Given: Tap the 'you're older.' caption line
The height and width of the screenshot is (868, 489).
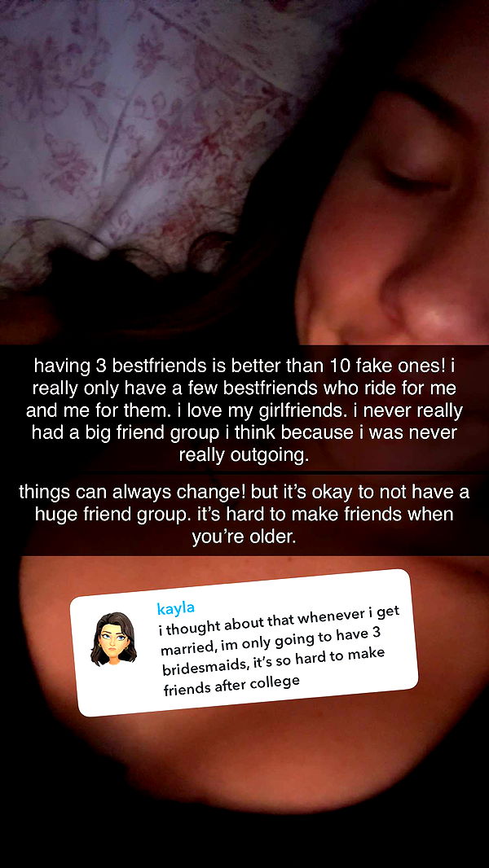Looking at the screenshot, I should pyautogui.click(x=244, y=537).
